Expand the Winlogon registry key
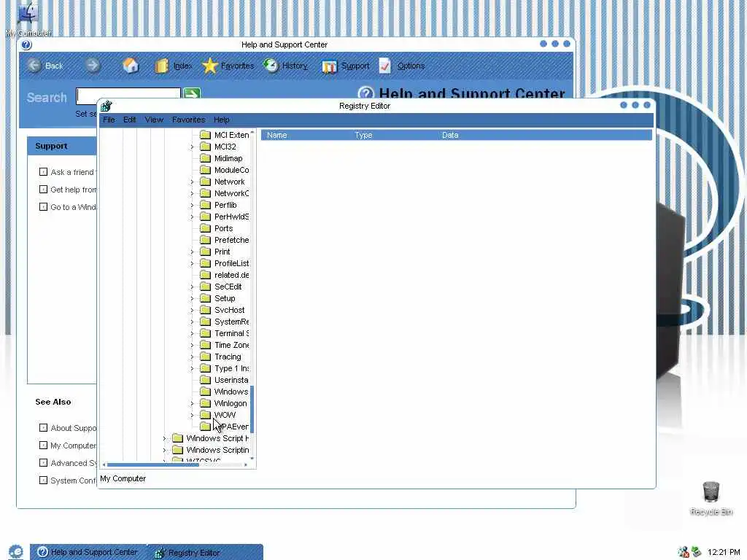 pyautogui.click(x=192, y=403)
